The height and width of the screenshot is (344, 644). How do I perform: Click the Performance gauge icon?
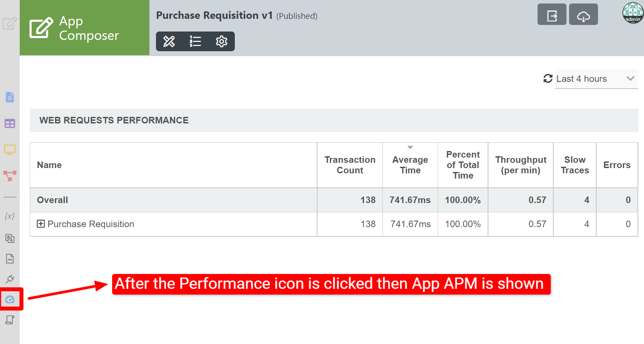point(10,299)
